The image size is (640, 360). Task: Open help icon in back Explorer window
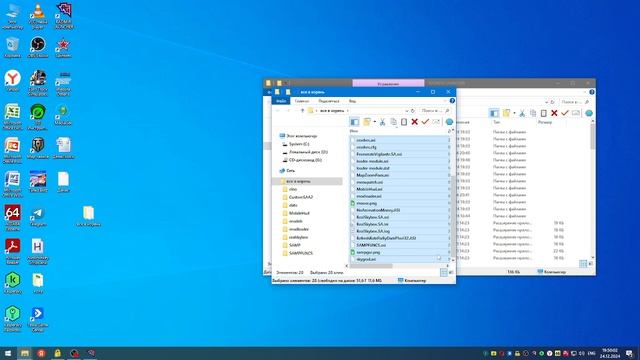point(592,92)
